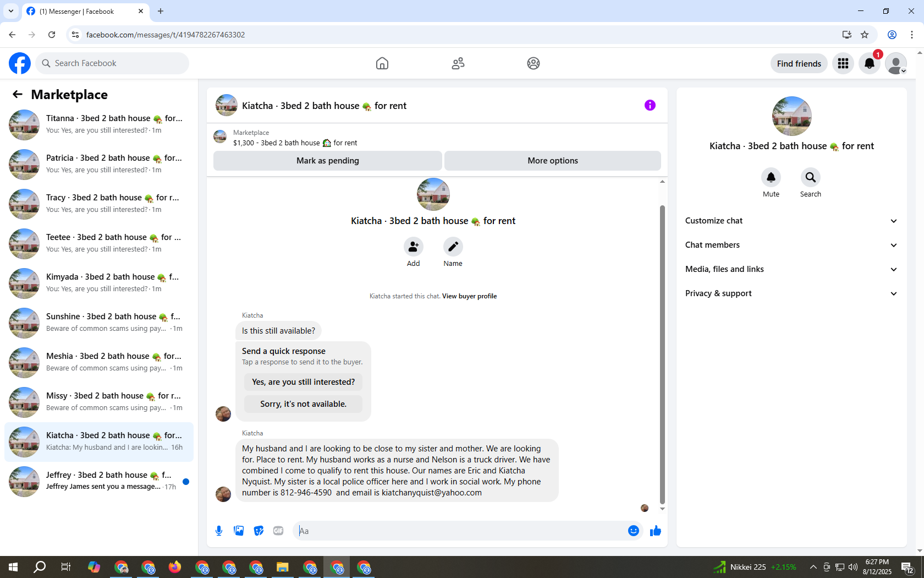
Task: Expand Privacy & support section
Action: coord(791,293)
